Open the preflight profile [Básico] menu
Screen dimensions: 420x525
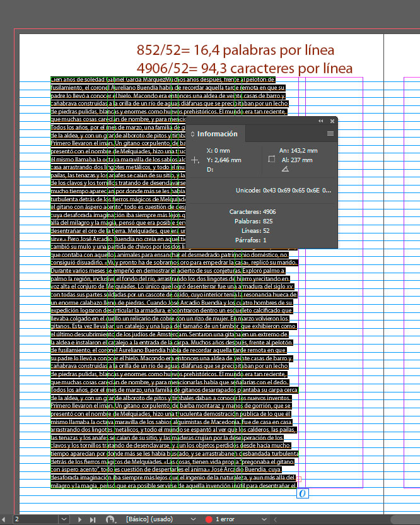click(x=193, y=519)
